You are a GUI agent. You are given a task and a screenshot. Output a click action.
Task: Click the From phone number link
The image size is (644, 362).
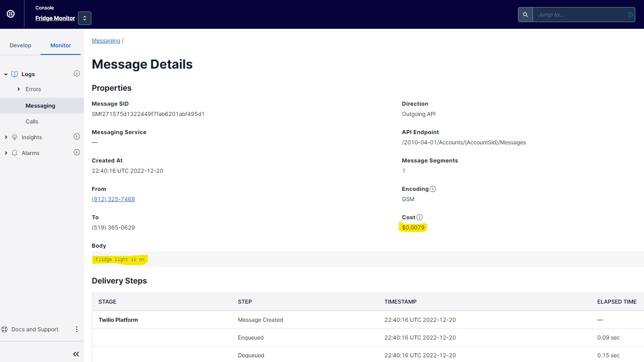pos(113,199)
